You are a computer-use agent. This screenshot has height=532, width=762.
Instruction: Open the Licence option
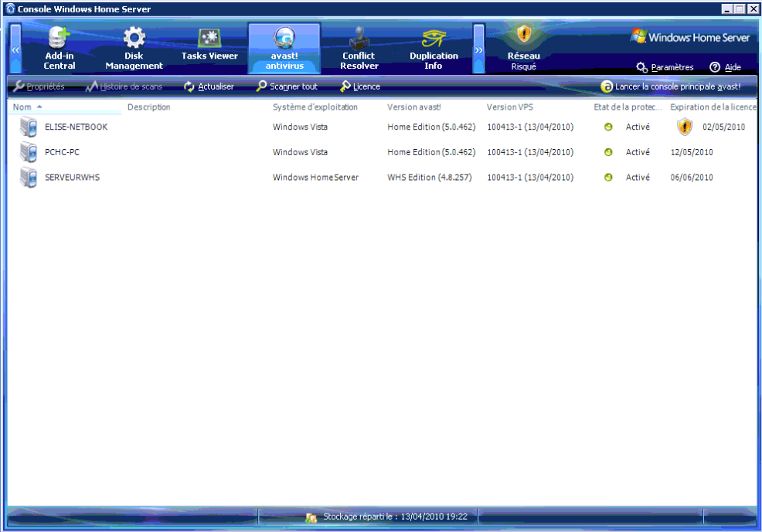point(361,86)
